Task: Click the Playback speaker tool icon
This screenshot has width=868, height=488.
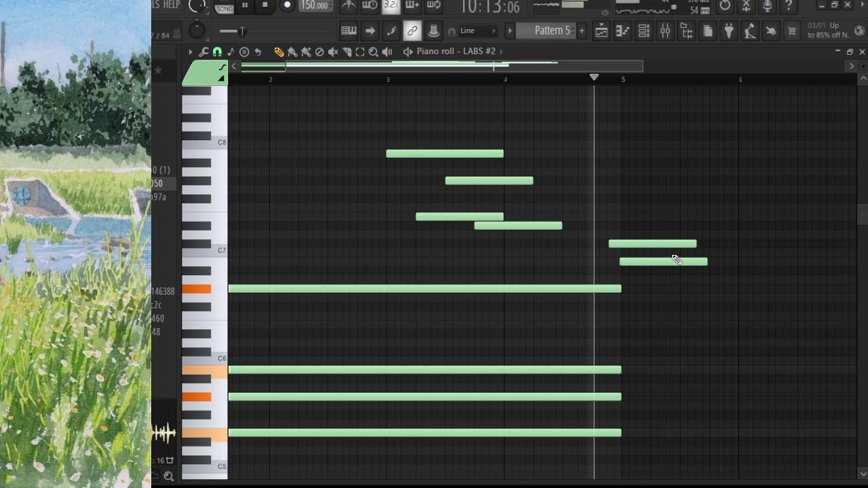Action: point(387,52)
